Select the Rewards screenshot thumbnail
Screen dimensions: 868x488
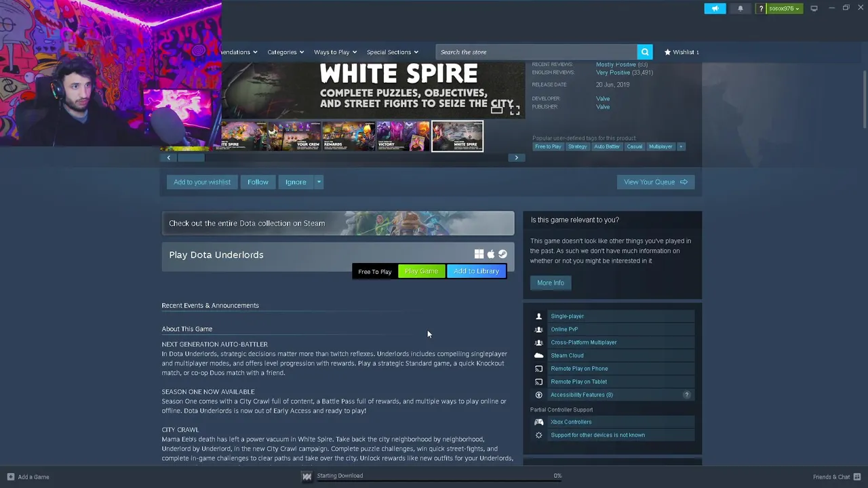[x=349, y=136]
